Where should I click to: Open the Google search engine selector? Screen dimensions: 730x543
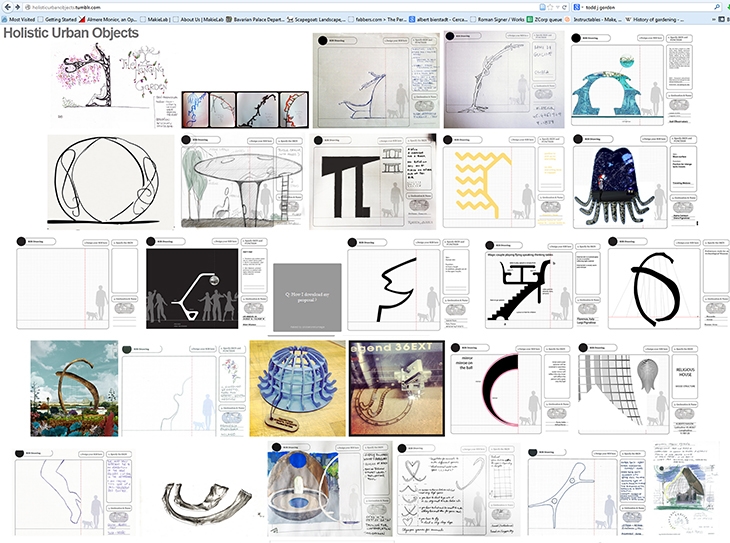click(578, 7)
